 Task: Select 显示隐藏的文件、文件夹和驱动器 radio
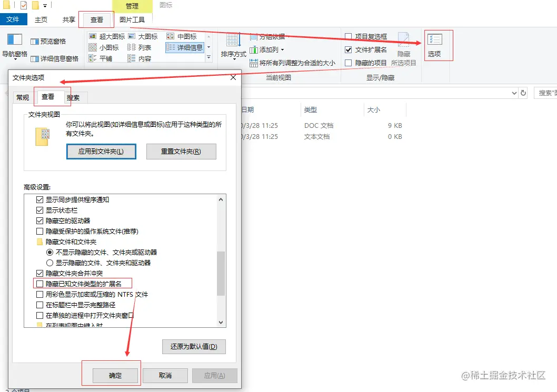tap(49, 263)
